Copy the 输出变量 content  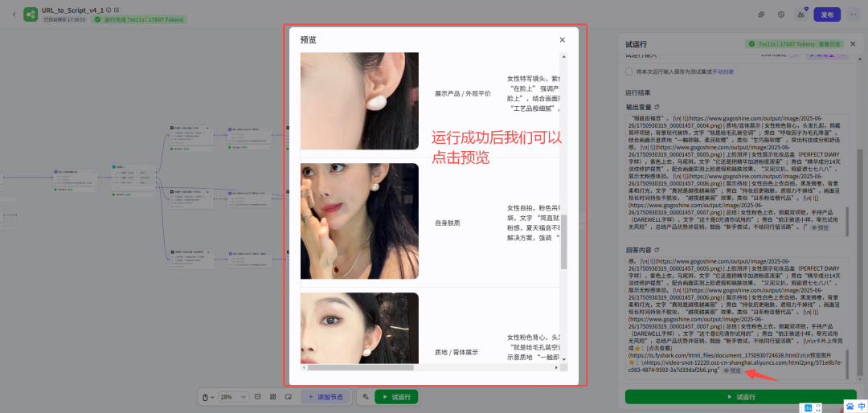point(657,107)
